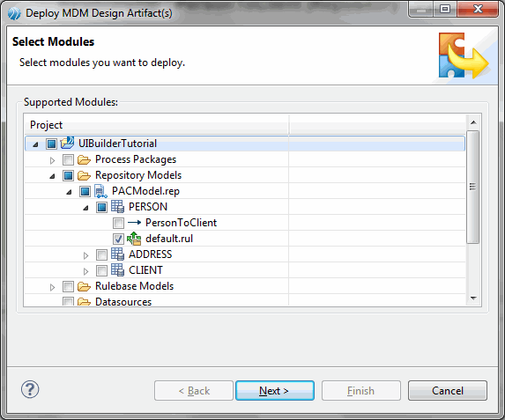Check the Rulebase Models checkbox
Screen dimensions: 505x420
(68, 286)
